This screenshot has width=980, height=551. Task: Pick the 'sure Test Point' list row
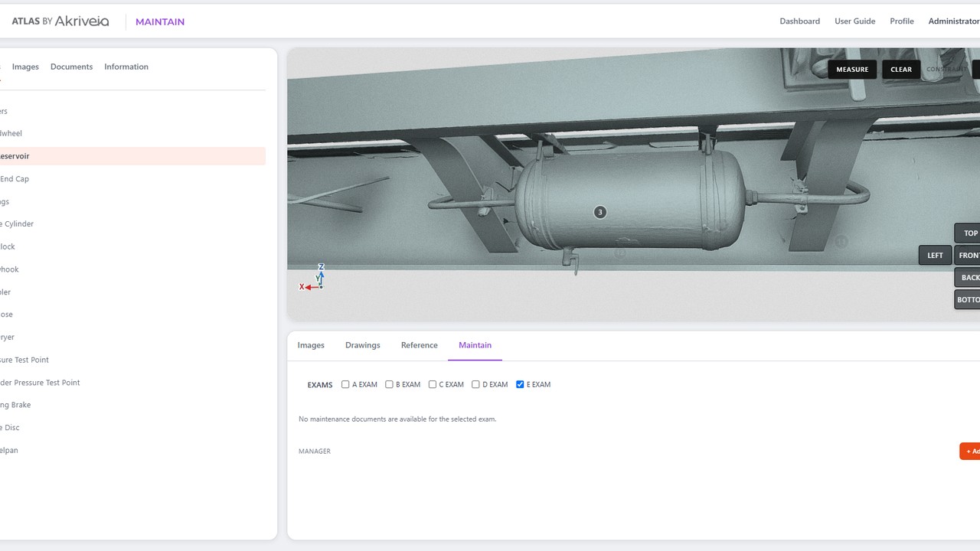coord(132,360)
